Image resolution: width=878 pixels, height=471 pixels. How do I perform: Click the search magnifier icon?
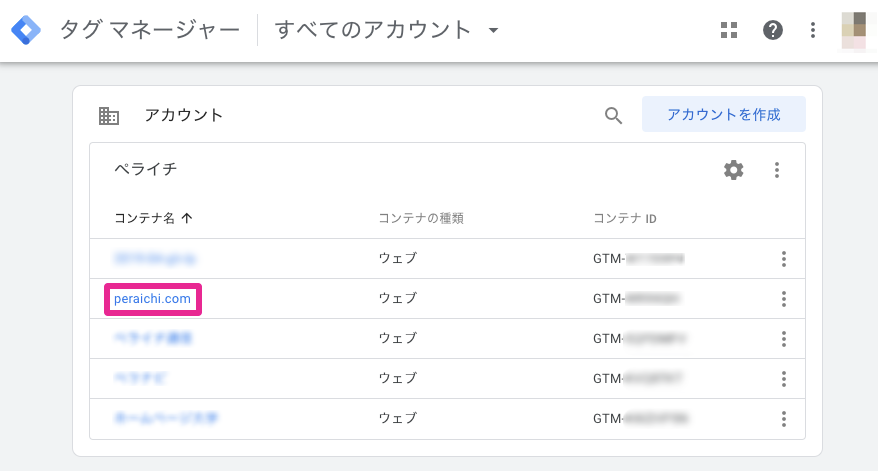click(613, 115)
